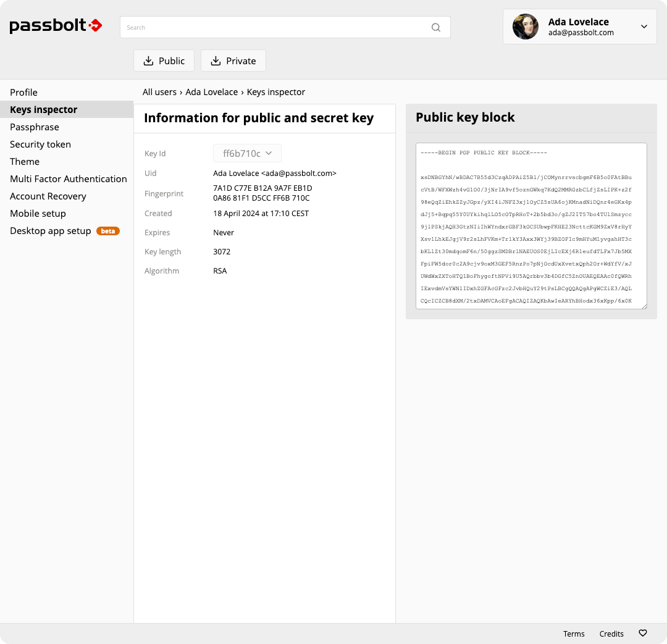This screenshot has height=644, width=667.
Task: Click Ada Lovelace's avatar picture
Action: pyautogui.click(x=526, y=27)
